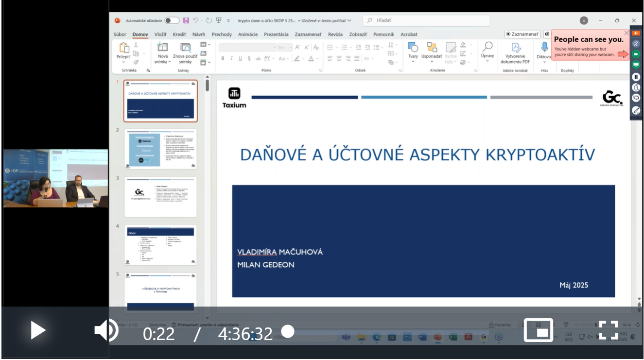Image resolution: width=644 pixels, height=360 pixels.
Task: Click the clear formatting icon
Action: [316, 47]
